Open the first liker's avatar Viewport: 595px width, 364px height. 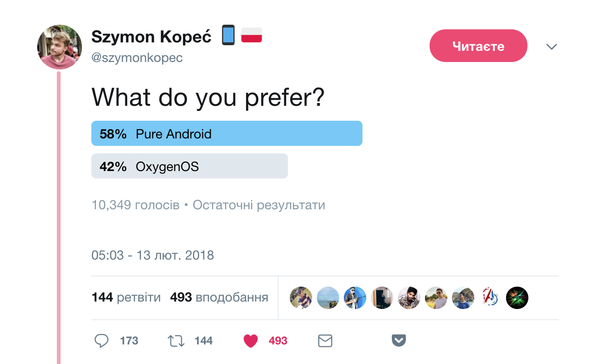pos(301,298)
